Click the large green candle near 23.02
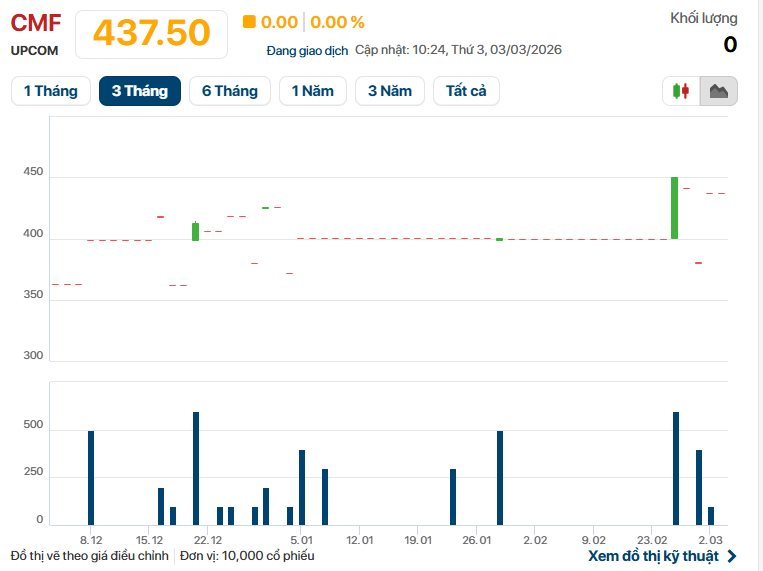This screenshot has width=763, height=571. [674, 208]
